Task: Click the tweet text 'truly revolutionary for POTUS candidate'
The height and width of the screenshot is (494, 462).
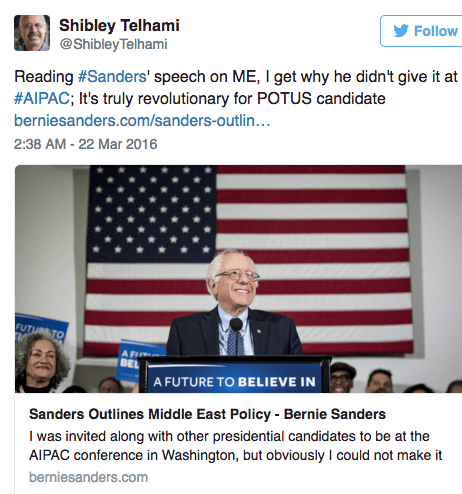Action: click(x=243, y=99)
